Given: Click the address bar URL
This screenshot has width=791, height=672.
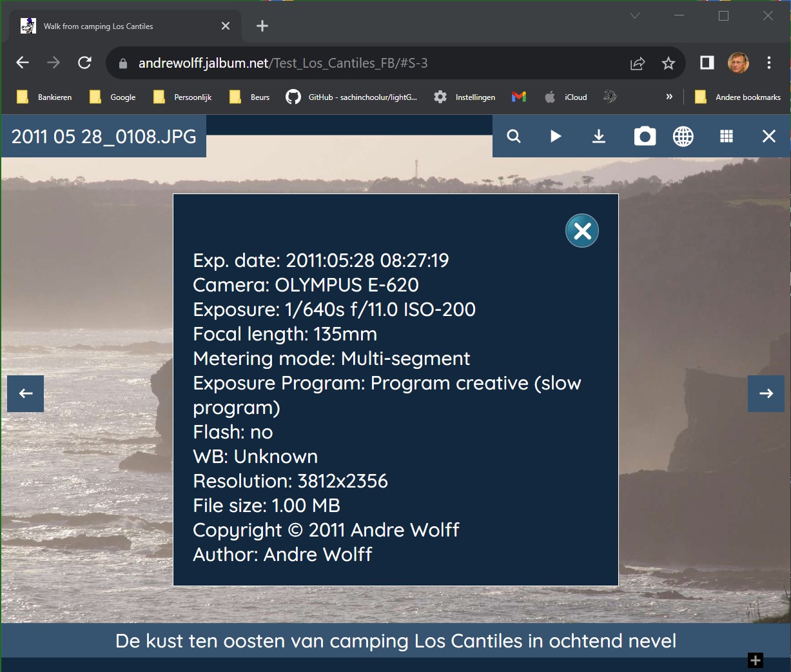Looking at the screenshot, I should click(284, 63).
